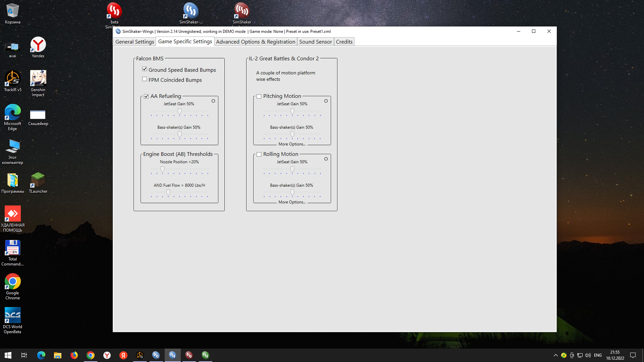Screen dimensions: 644x362
Task: Open Advanced Options & Registration tab
Action: 256,42
